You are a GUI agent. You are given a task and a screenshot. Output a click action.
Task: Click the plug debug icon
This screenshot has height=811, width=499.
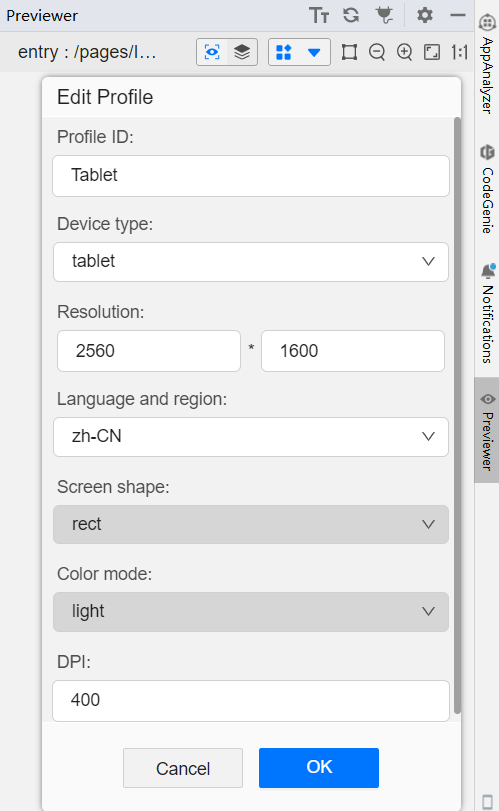click(384, 15)
